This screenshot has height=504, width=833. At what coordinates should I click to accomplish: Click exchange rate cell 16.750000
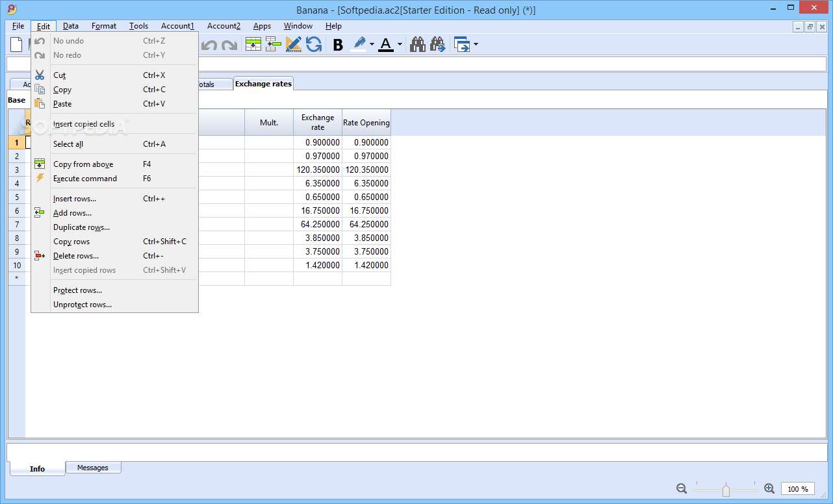click(318, 210)
